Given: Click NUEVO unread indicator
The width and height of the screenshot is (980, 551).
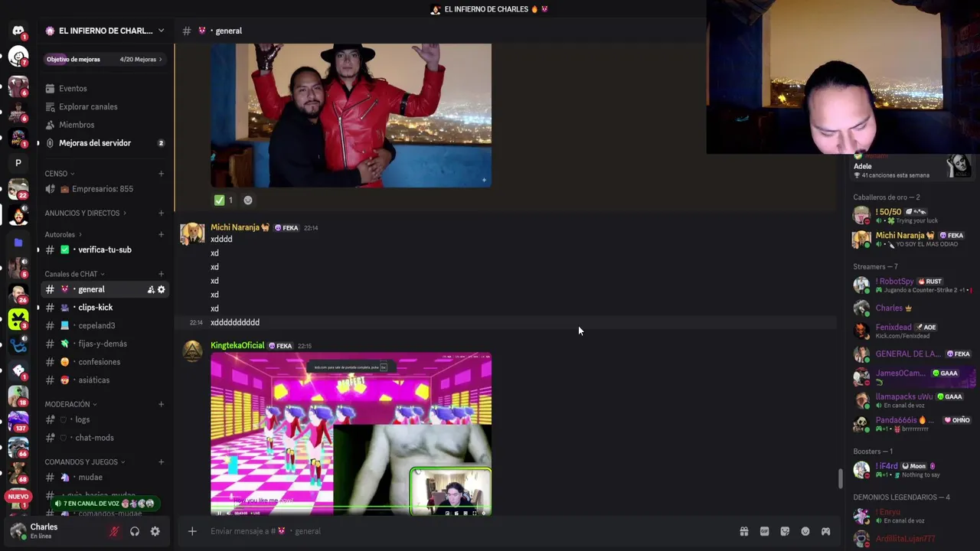Looking at the screenshot, I should [18, 497].
